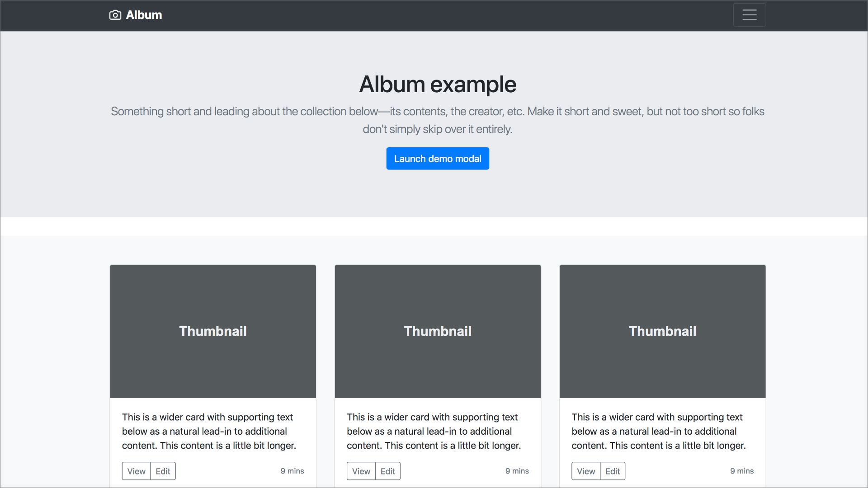
Task: Click the third card's 9 mins label
Action: (x=741, y=471)
